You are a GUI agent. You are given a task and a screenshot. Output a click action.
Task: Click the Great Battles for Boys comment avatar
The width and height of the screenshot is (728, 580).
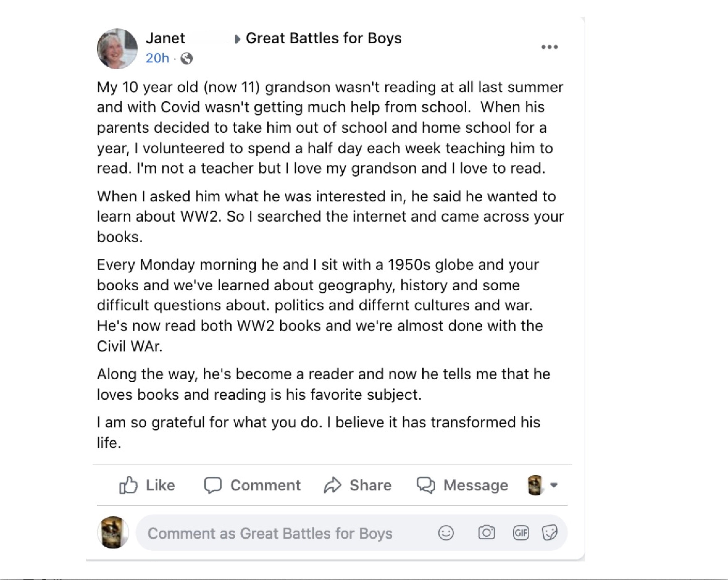[x=113, y=532]
